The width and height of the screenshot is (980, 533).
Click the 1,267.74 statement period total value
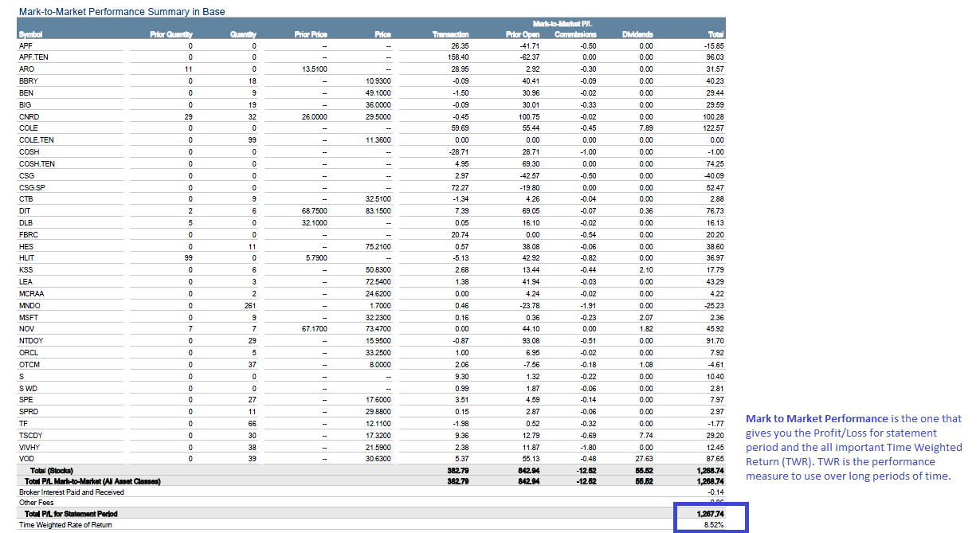pyautogui.click(x=709, y=514)
